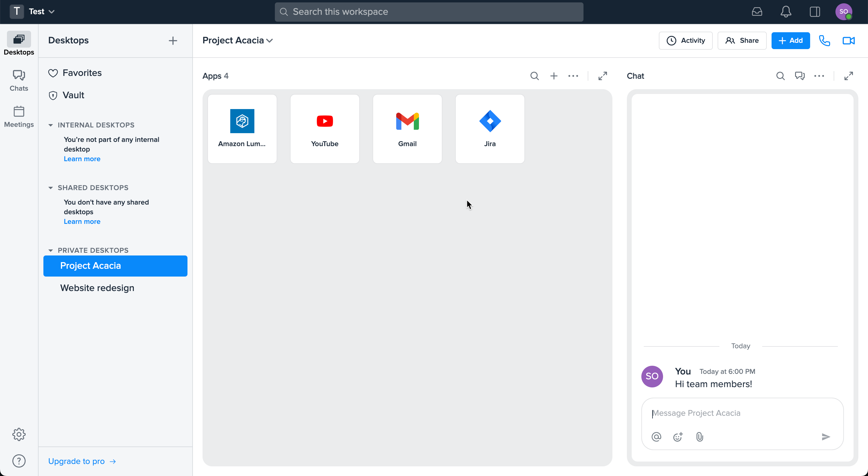The height and width of the screenshot is (476, 868).
Task: Send the message with arrow icon
Action: (x=826, y=437)
